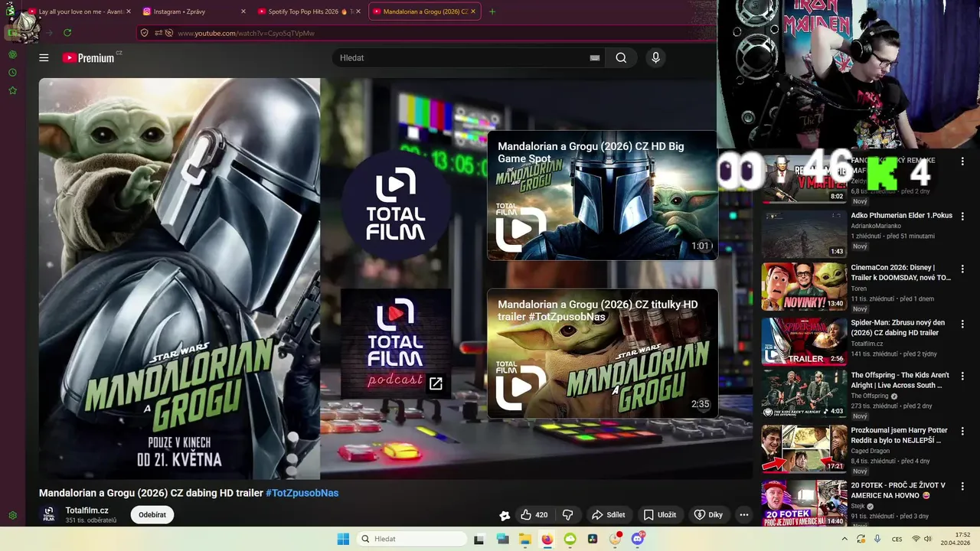
Task: Open the YouTube hamburger guide menu
Action: tap(44, 57)
